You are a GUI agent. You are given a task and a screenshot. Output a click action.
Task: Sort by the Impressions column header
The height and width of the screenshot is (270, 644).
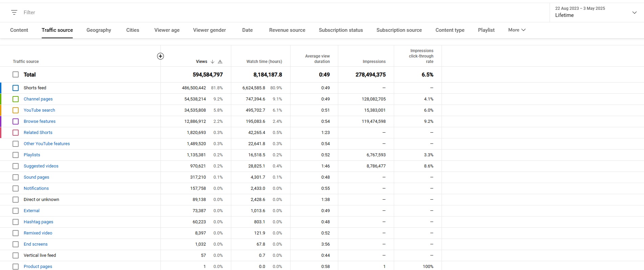374,62
